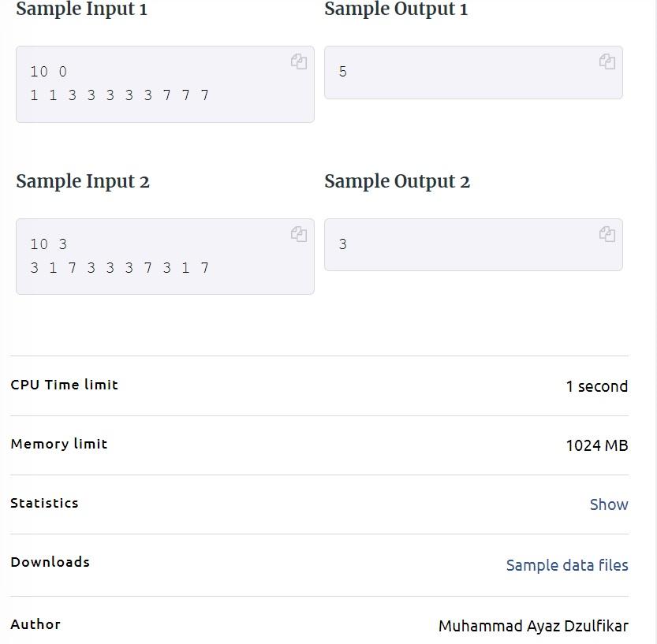
Task: Click author name Muhammad Ayaz Dzulfikar
Action: click(x=533, y=627)
